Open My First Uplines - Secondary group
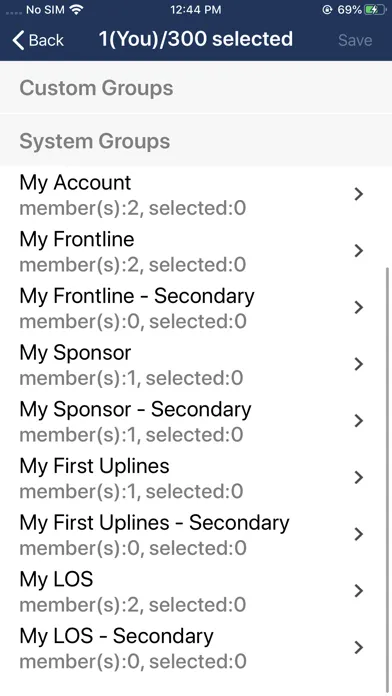392x696 pixels. 196,534
